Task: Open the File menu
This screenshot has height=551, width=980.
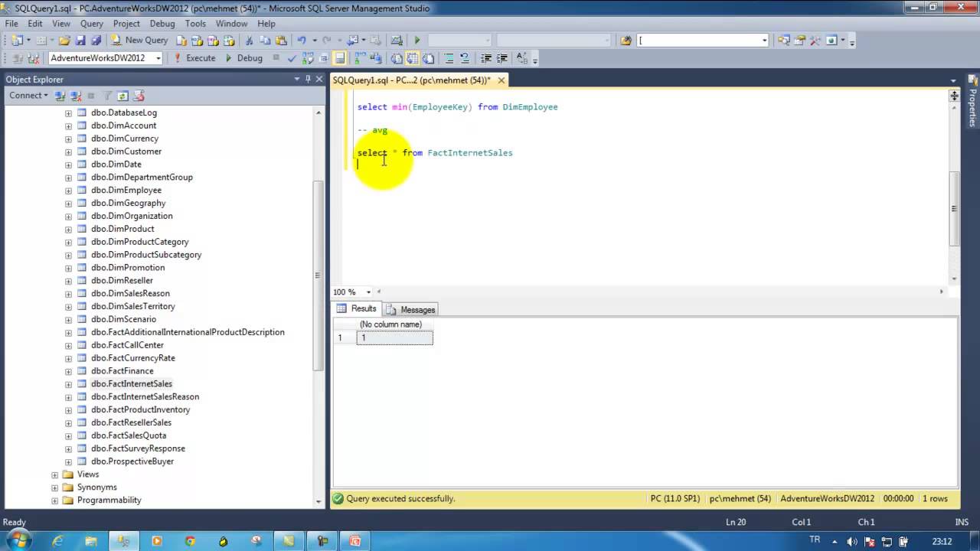Action: pyautogui.click(x=11, y=24)
